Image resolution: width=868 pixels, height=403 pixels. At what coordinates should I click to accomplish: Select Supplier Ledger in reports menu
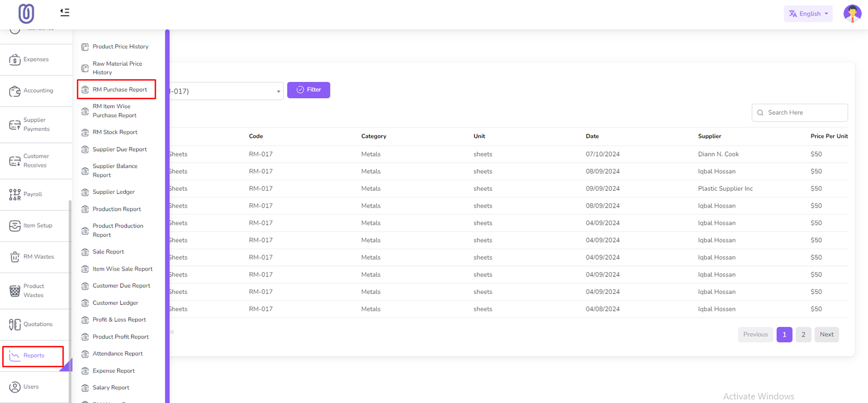tap(113, 192)
